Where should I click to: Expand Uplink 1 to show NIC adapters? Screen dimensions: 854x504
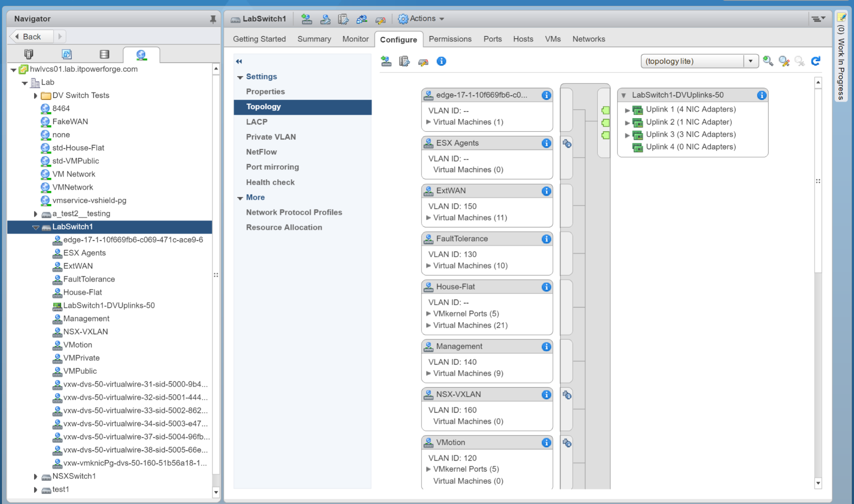pos(628,109)
